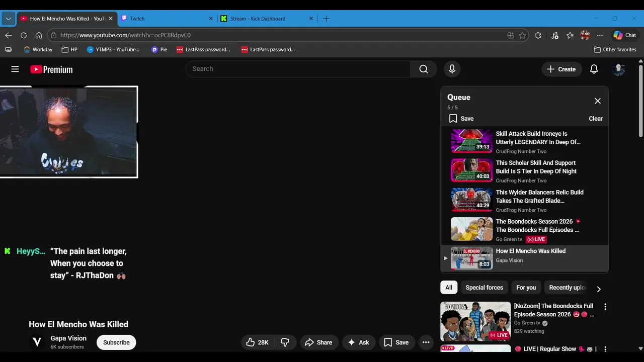Open a new browser tab
This screenshot has height=362, width=644.
click(x=326, y=19)
